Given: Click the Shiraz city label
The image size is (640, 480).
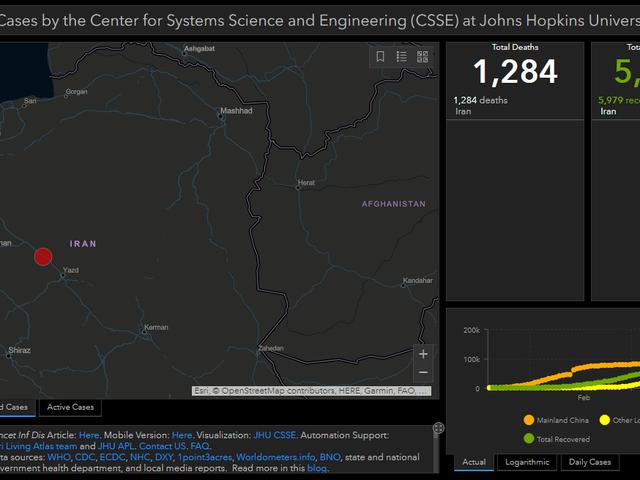Looking at the screenshot, I should click(19, 350).
